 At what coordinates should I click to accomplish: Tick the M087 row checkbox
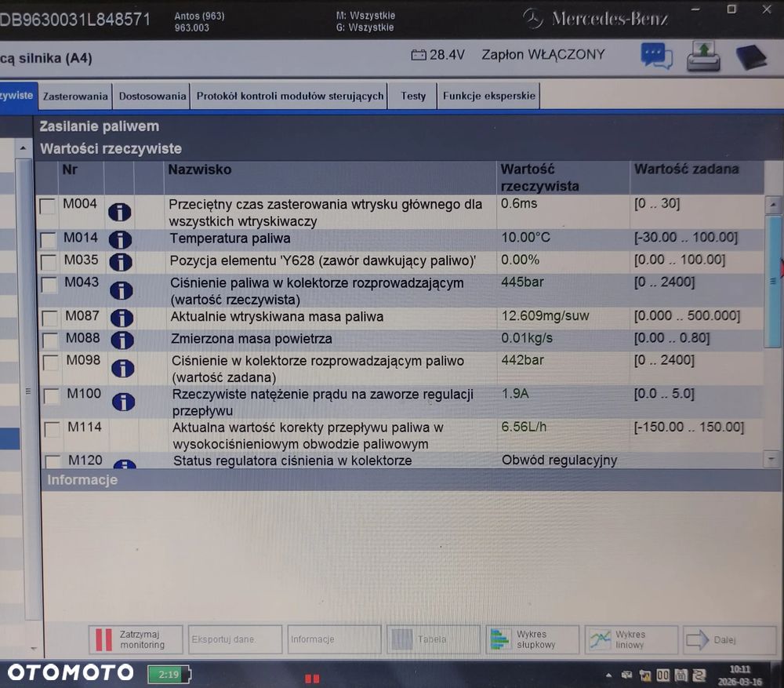point(49,318)
